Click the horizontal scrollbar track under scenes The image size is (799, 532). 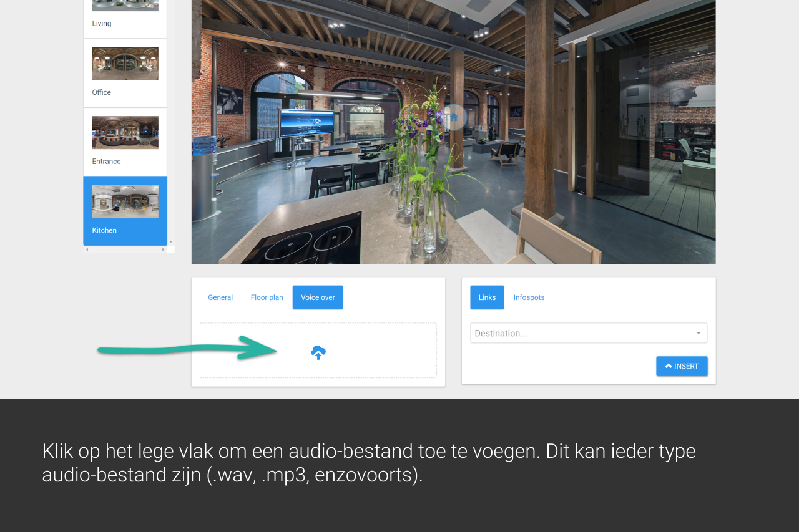click(125, 249)
